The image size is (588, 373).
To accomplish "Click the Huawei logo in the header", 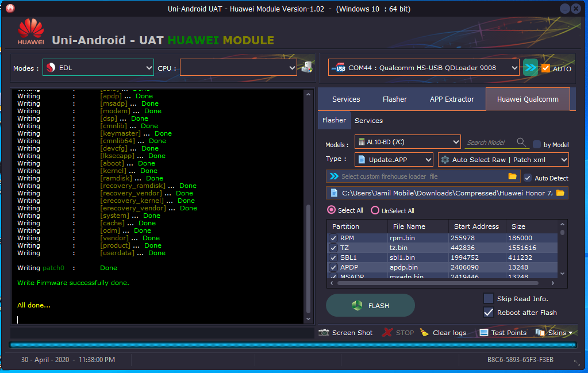I will click(x=30, y=32).
